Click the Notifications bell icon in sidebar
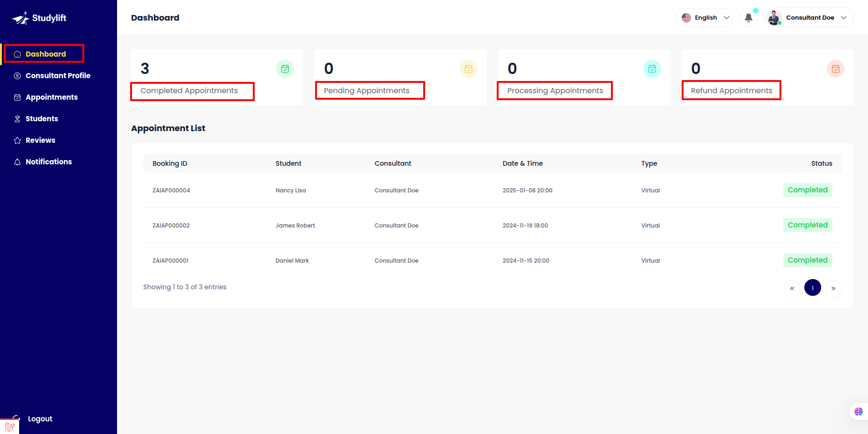The image size is (868, 434). pos(17,162)
